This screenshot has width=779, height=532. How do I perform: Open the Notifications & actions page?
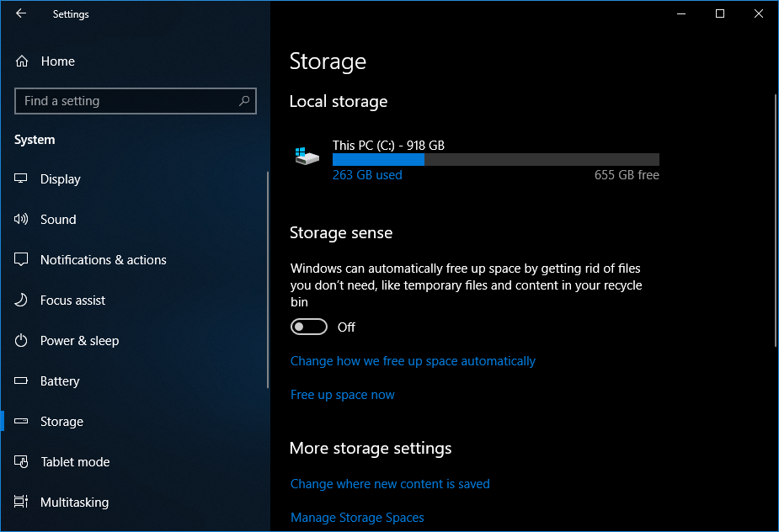point(103,260)
